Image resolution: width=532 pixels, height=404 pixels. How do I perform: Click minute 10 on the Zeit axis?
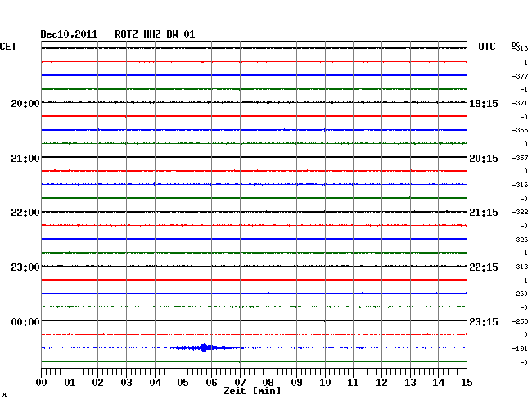pyautogui.click(x=325, y=383)
